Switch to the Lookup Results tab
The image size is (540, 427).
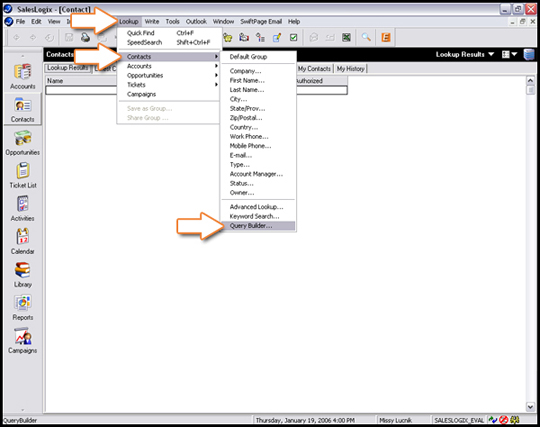coord(68,68)
